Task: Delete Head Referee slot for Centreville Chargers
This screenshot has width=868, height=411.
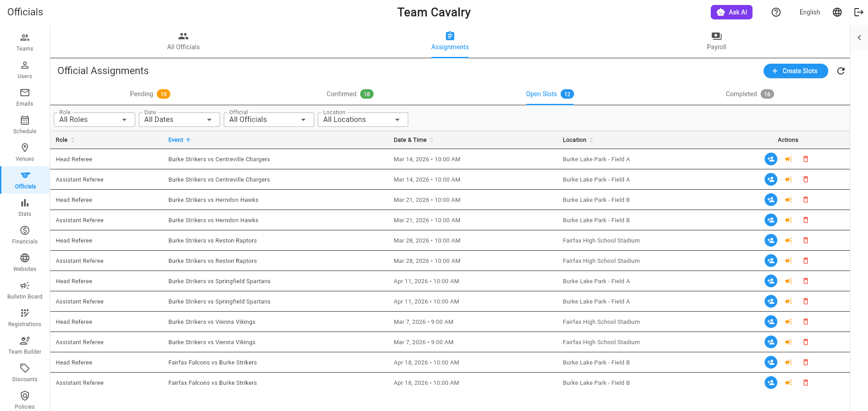Action: point(806,159)
